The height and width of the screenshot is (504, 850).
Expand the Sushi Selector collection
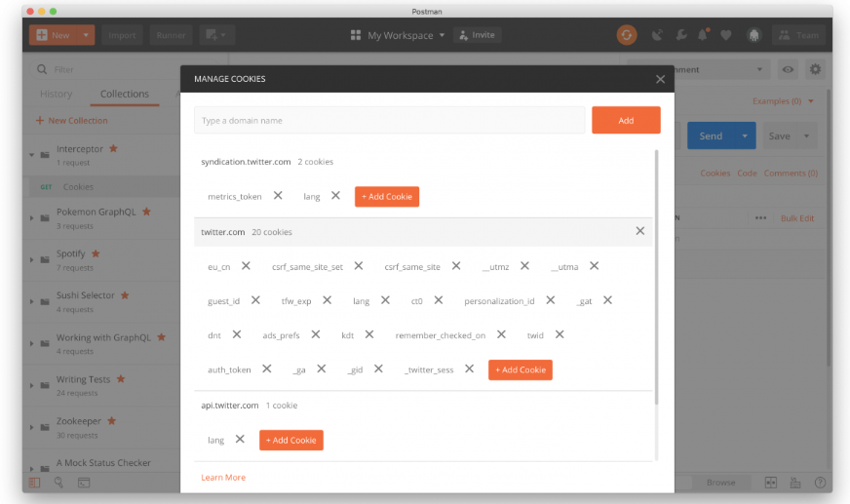coord(31,301)
